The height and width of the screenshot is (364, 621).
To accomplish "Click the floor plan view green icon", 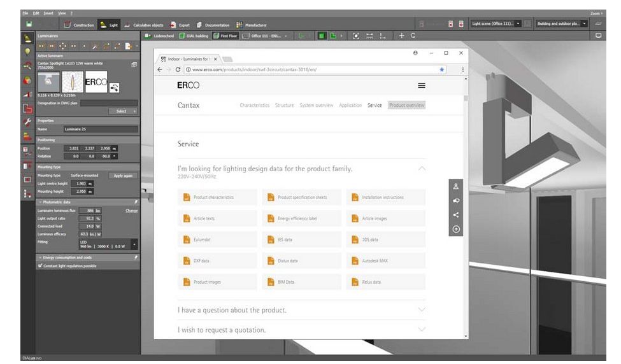I will point(334,36).
